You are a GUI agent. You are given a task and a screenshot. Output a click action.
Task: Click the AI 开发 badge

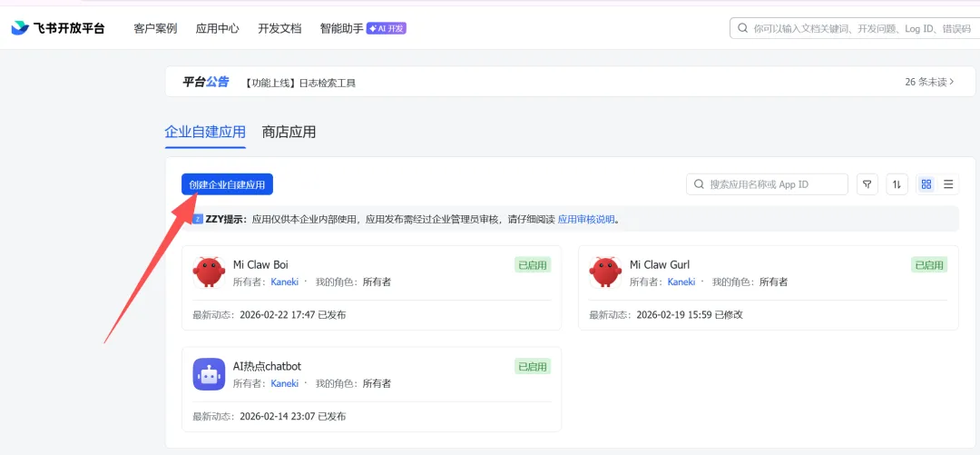point(387,28)
